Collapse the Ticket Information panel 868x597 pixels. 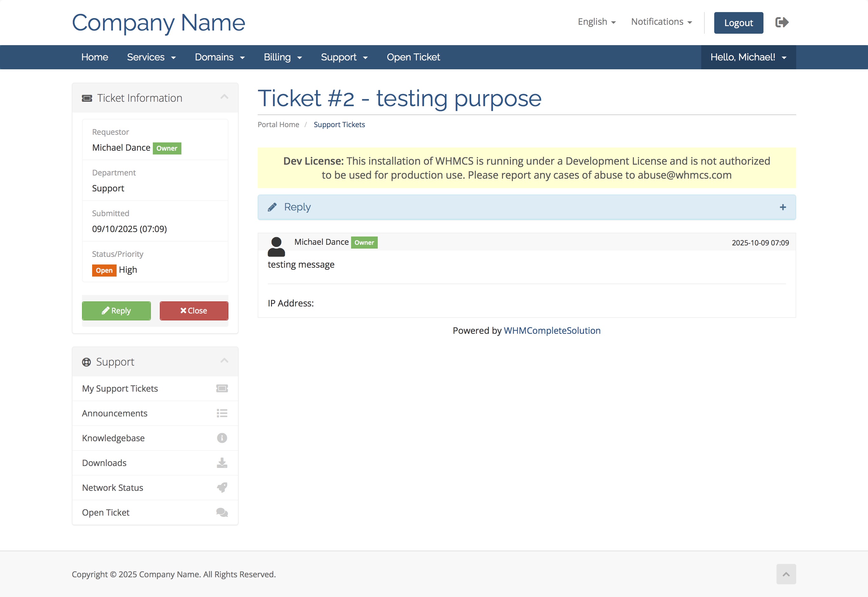point(224,97)
